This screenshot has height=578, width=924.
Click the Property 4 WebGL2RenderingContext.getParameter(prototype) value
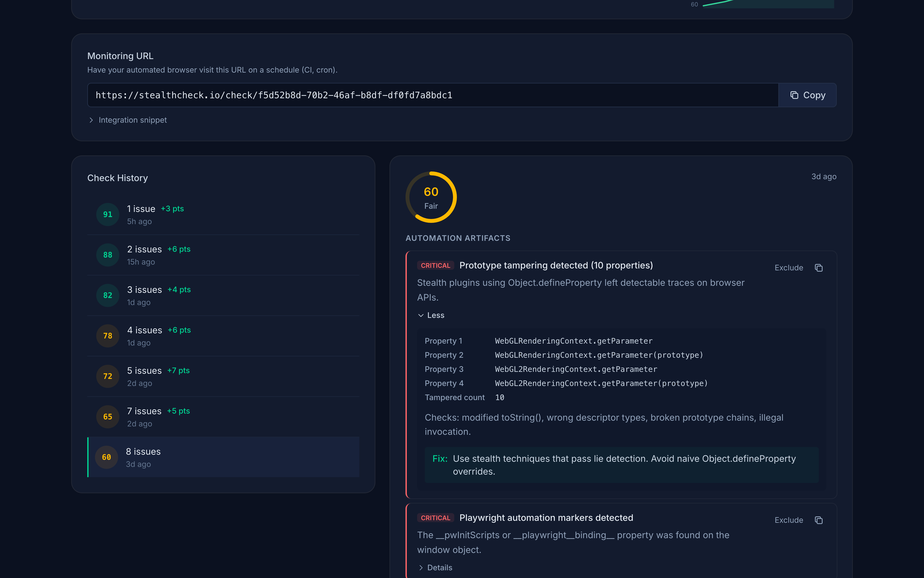601,383
